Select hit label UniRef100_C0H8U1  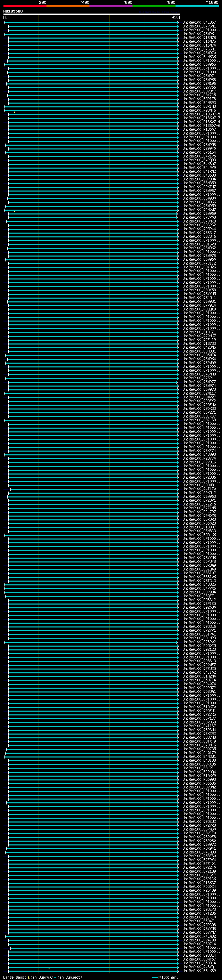tap(199, 351)
